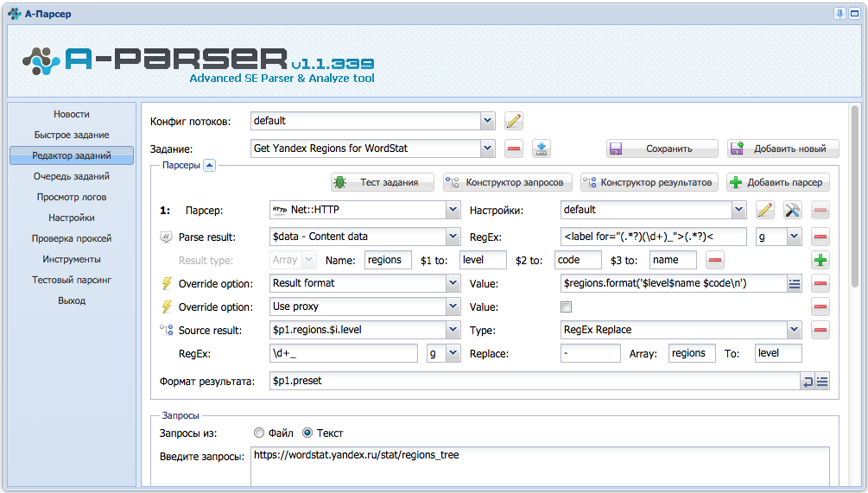Remove the Result format override row
This screenshot has width=868, height=493.
[820, 283]
